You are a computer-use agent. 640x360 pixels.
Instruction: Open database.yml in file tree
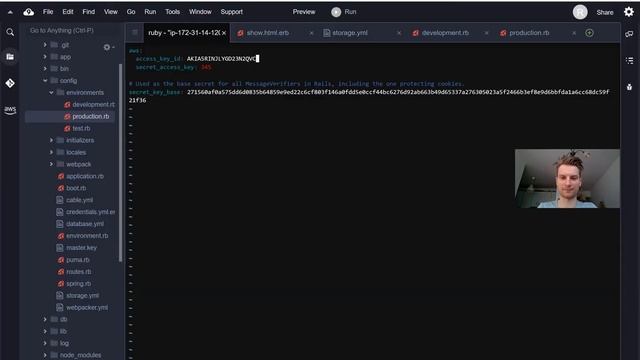coord(84,224)
